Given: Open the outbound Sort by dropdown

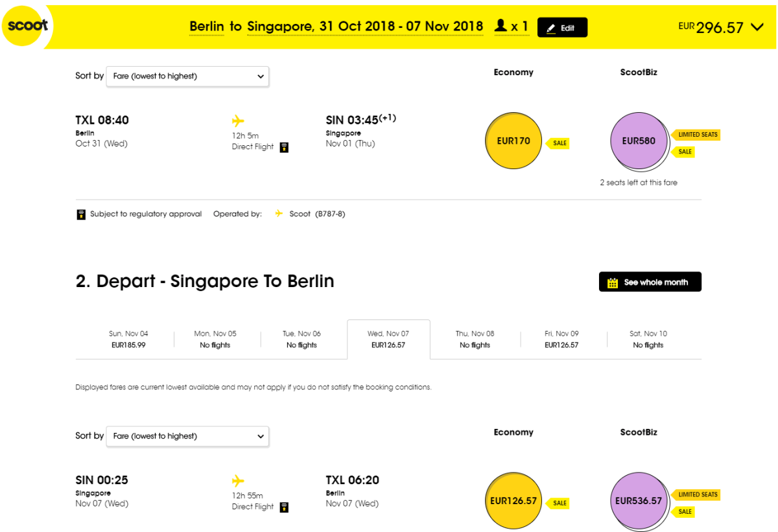Looking at the screenshot, I should pos(187,76).
